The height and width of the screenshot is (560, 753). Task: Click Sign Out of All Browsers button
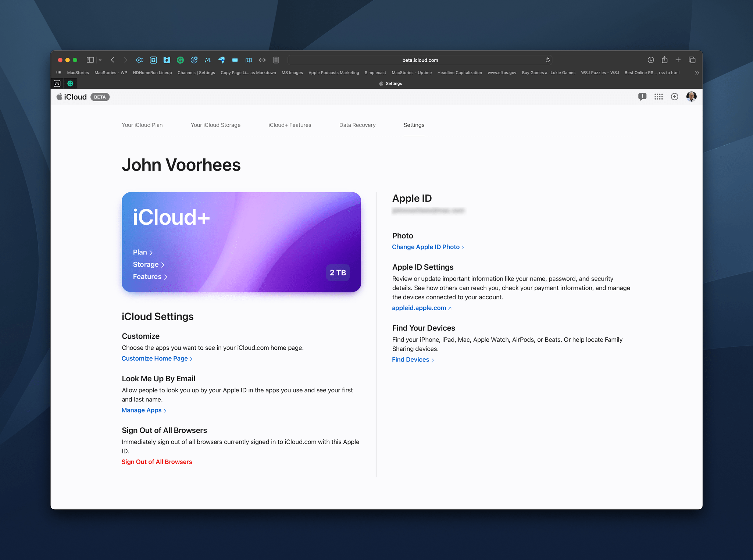coord(157,462)
